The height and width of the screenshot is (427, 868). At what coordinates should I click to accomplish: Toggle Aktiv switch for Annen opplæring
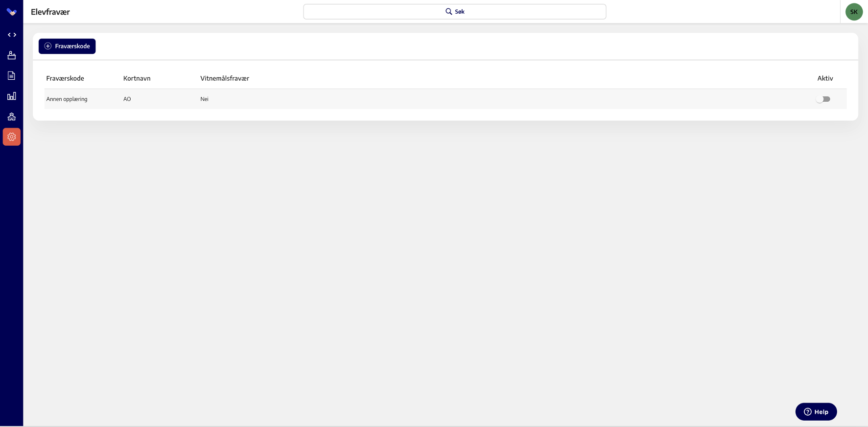pos(823,99)
